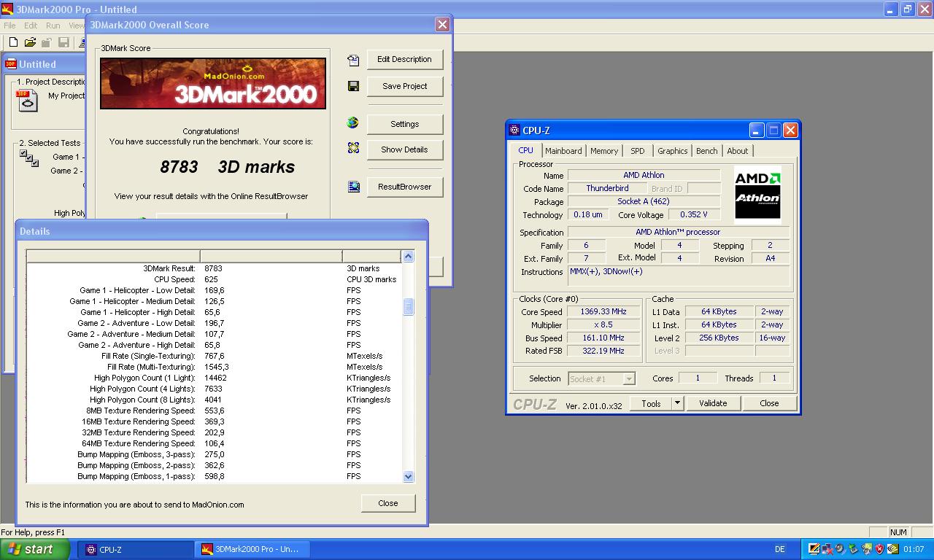Viewport: 934px width, 560px height.
Task: Click Close in the Details dialog
Action: [388, 503]
